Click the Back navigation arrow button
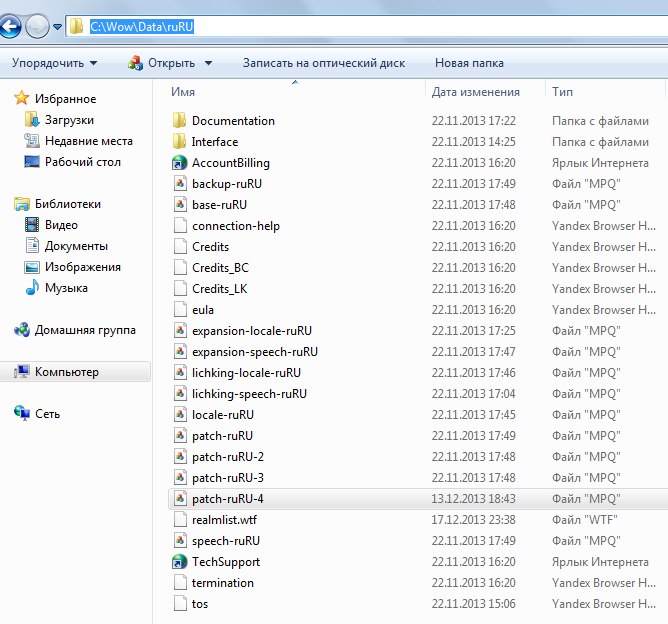 click(x=10, y=26)
